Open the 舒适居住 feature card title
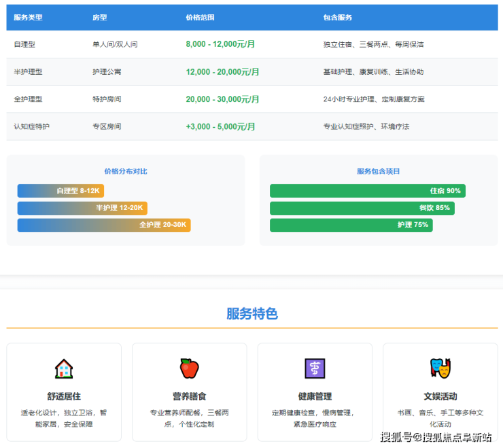 coord(64,396)
